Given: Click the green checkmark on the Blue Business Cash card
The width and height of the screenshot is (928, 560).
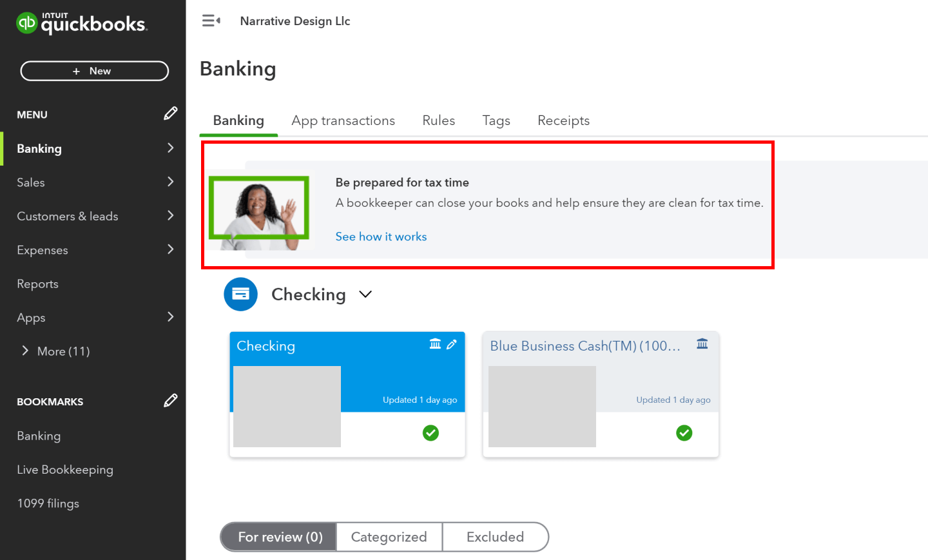Looking at the screenshot, I should pyautogui.click(x=684, y=433).
